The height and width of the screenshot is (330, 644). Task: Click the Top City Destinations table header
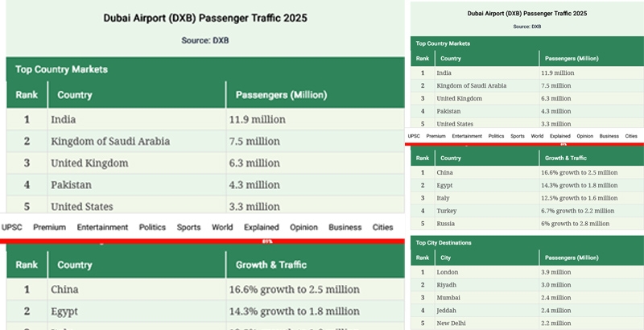pos(445,242)
